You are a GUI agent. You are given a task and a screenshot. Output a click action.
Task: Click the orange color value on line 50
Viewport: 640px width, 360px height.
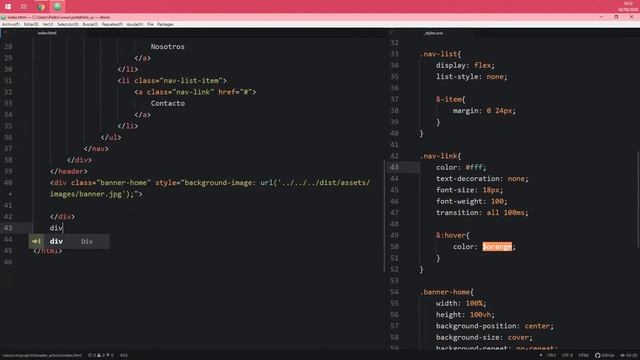point(497,247)
